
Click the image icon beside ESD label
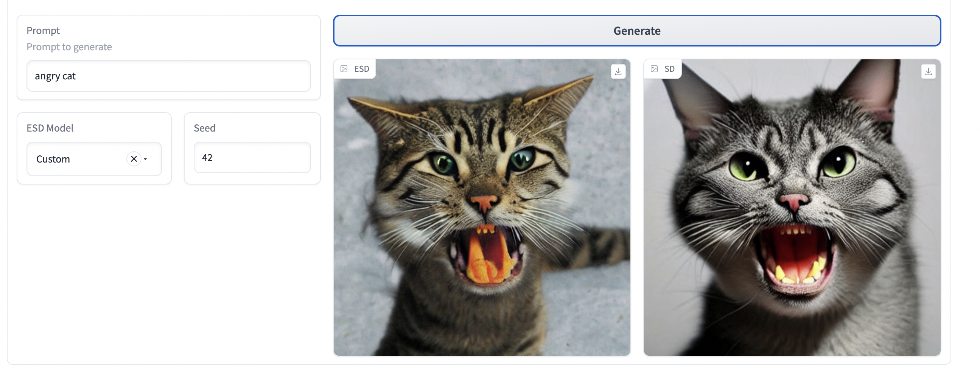(x=344, y=69)
